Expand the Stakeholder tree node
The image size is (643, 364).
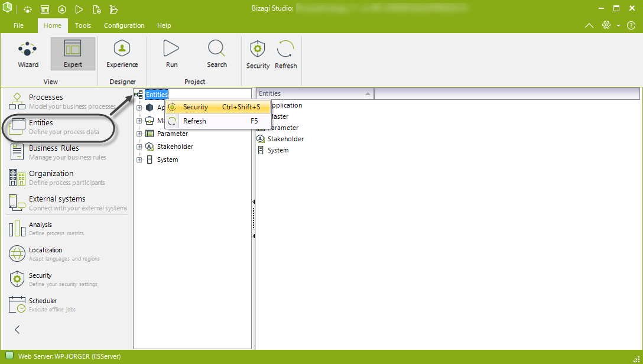point(139,147)
